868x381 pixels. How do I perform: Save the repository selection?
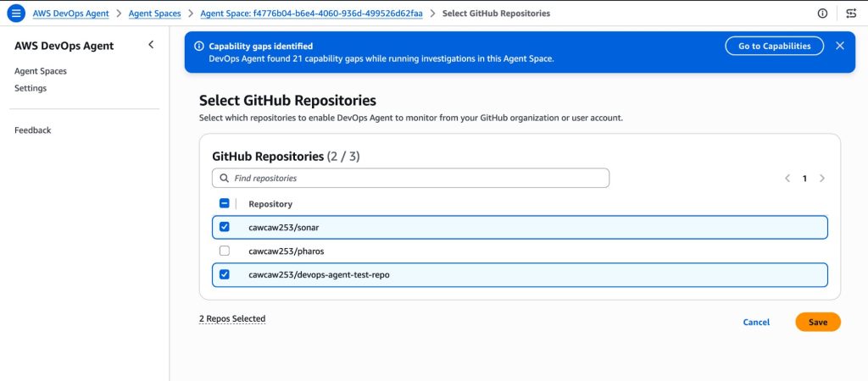tap(817, 322)
